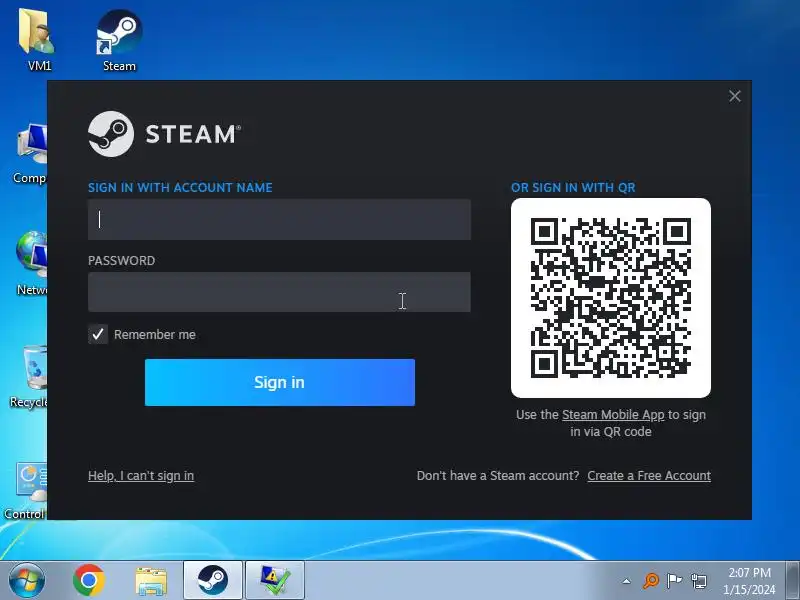Select the Control Panel desktop icon

(26, 491)
